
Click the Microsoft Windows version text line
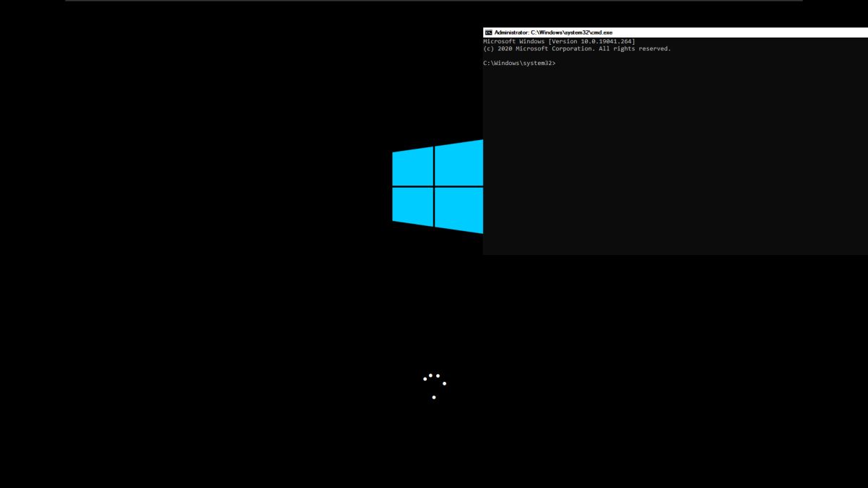559,42
